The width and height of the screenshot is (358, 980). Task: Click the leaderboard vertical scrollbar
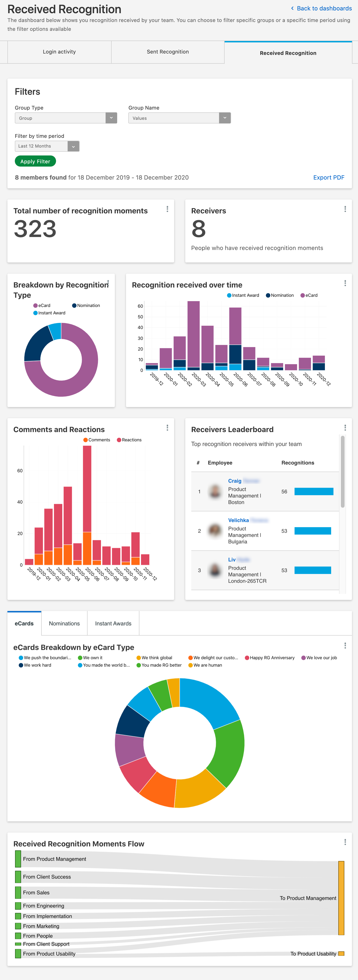343,472
